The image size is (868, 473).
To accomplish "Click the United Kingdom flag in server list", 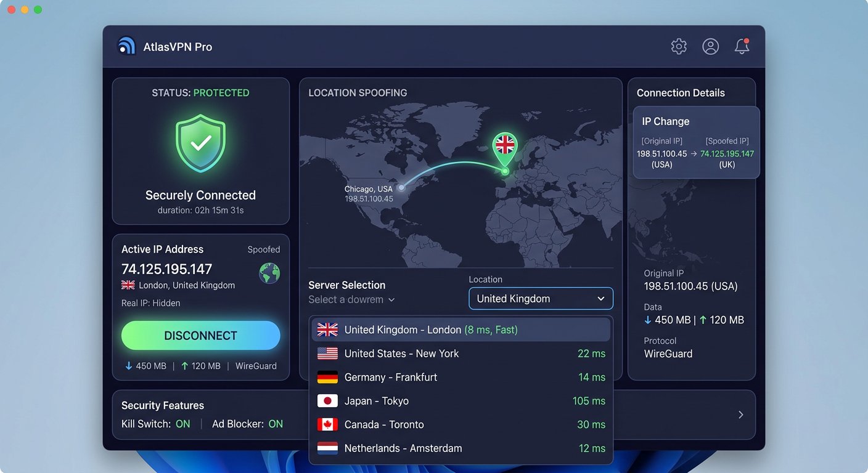I will pos(327,329).
